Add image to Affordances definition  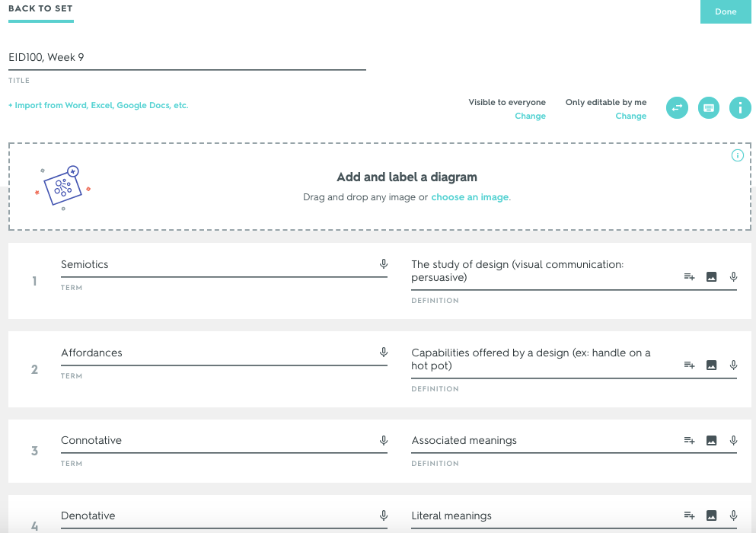pos(711,365)
